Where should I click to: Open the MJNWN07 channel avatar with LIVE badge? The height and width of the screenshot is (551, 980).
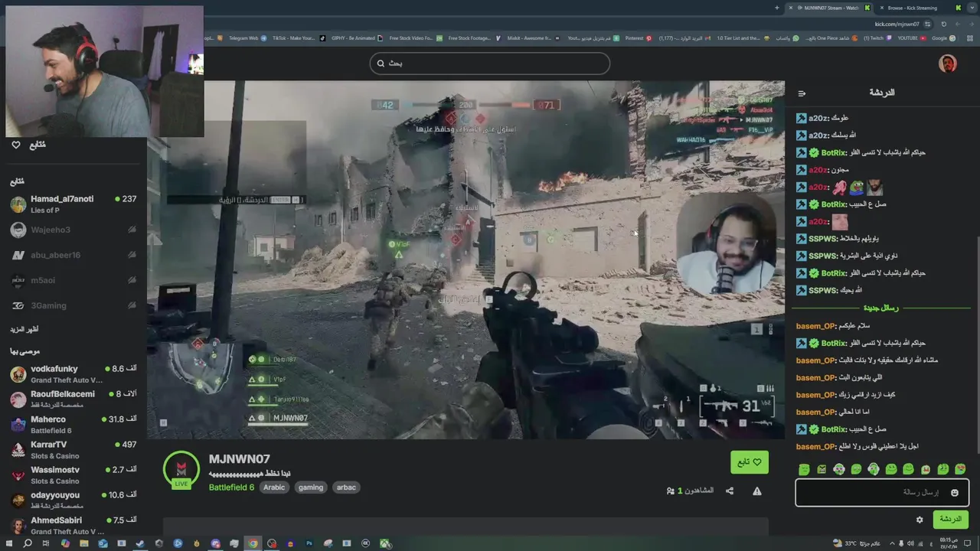[x=181, y=470]
